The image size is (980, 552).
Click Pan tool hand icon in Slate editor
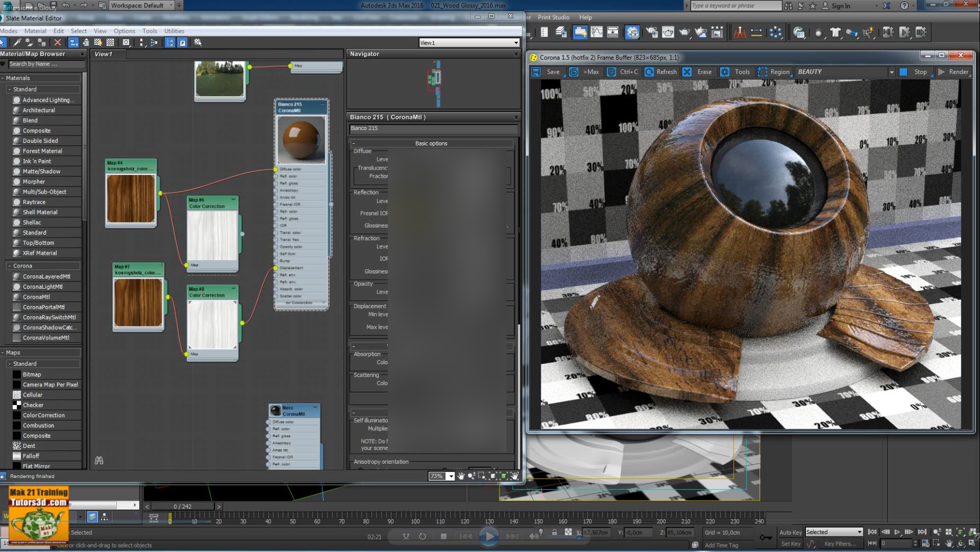click(x=461, y=476)
